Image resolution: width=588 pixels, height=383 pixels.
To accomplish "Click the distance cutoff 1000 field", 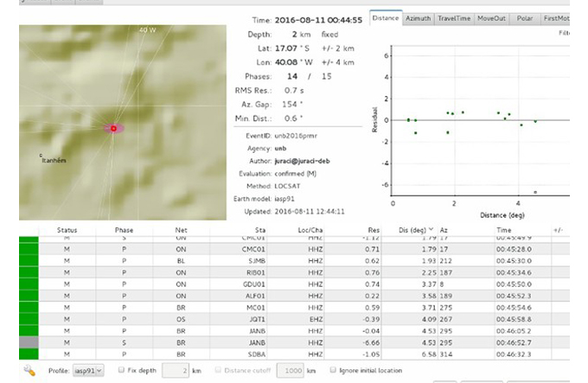I will (x=291, y=371).
